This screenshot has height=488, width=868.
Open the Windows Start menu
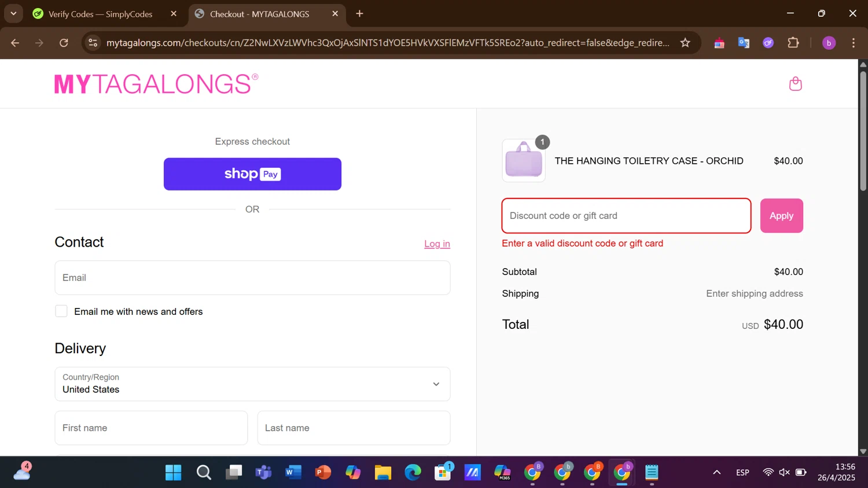point(173,473)
